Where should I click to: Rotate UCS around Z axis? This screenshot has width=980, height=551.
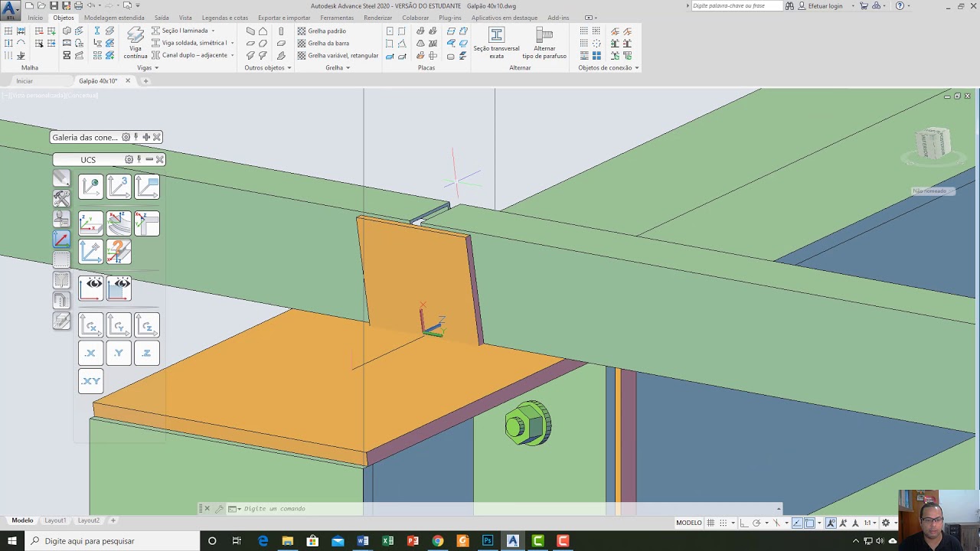coord(147,326)
